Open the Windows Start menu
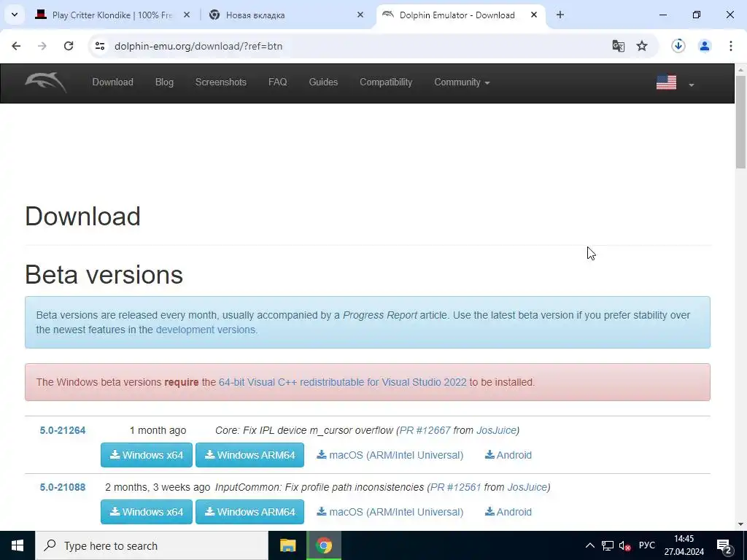The width and height of the screenshot is (747, 560). 18,545
